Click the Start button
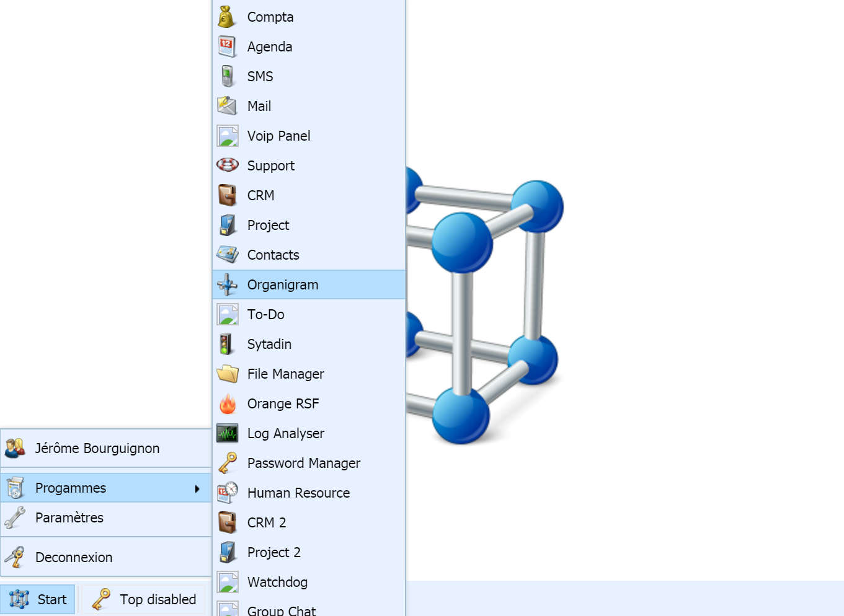 coord(38,599)
